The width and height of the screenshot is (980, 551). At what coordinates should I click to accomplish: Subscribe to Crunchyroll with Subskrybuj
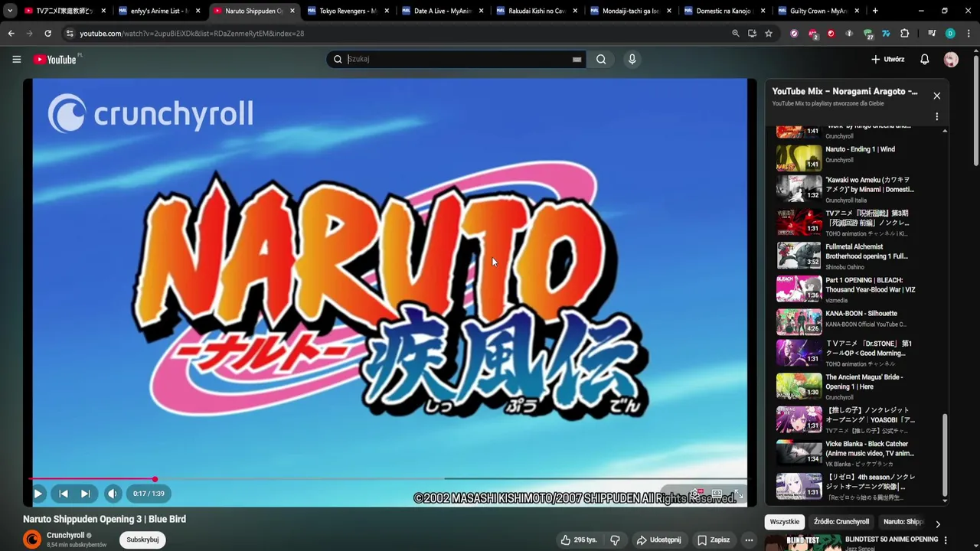(x=142, y=540)
